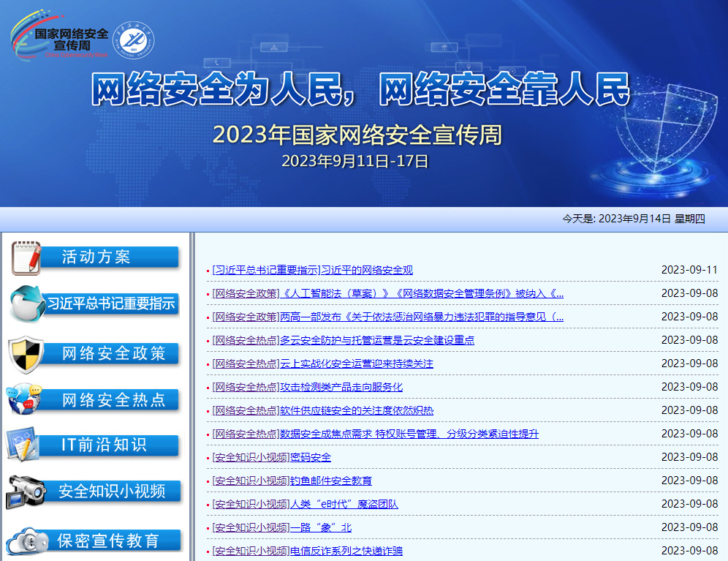The image size is (728, 561).
Task: Click the blue arrow icon beside 习近平总书记重要指示
Action: pyautogui.click(x=26, y=304)
